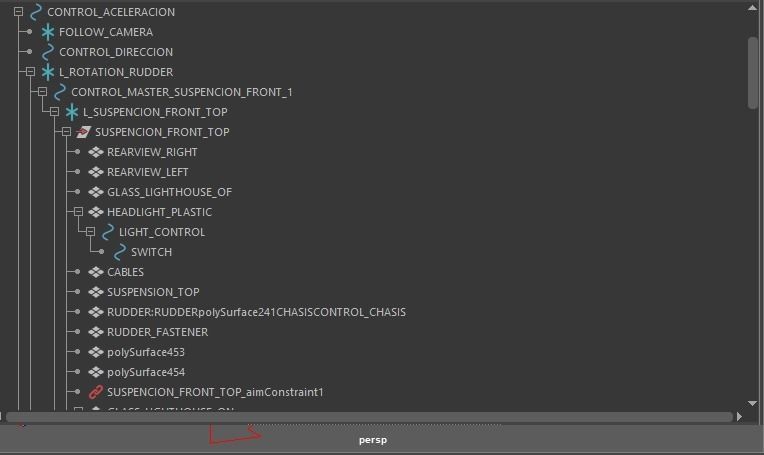Click the L_SUSPENCION_FRONT_TOP locator icon

tap(71, 112)
